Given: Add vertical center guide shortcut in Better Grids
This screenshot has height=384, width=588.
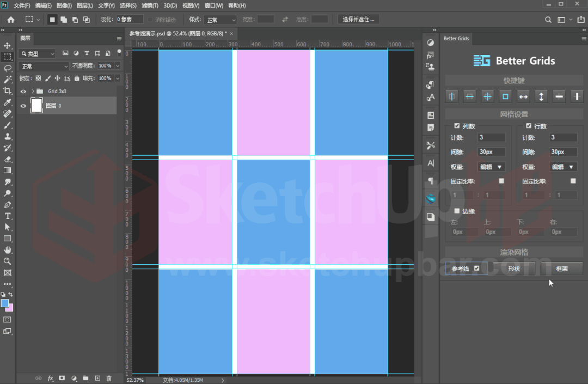Looking at the screenshot, I should 451,97.
